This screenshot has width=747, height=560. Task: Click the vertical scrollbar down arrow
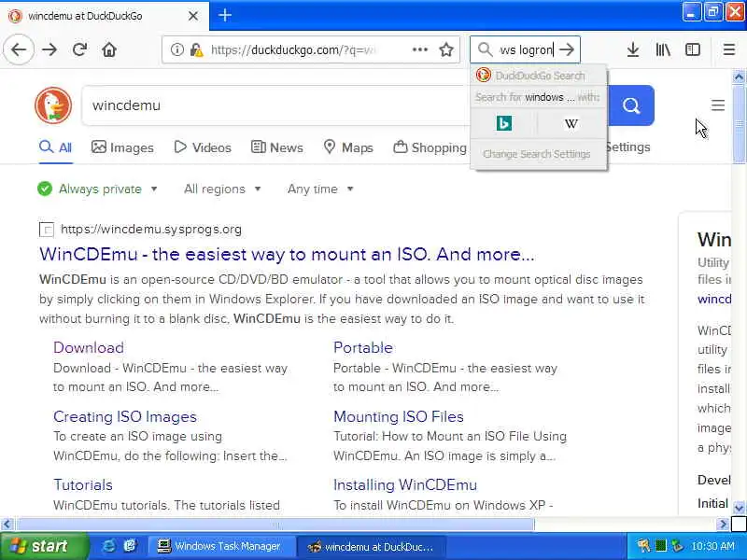point(739,508)
